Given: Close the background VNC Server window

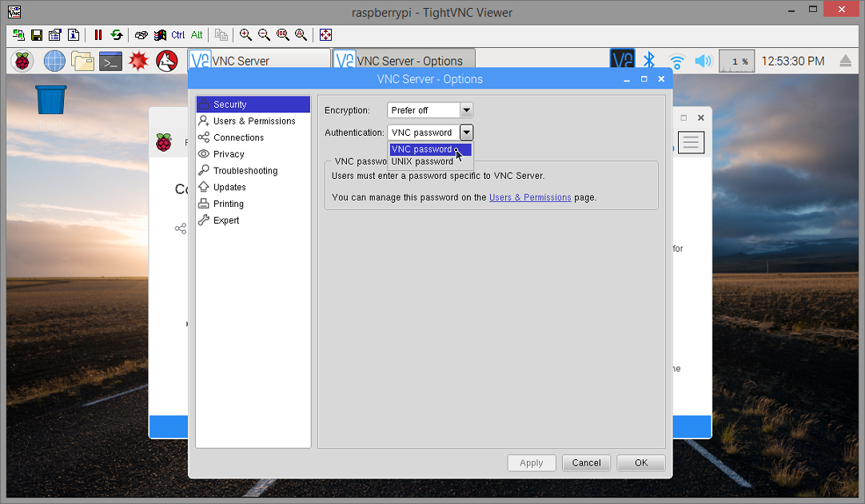Looking at the screenshot, I should (x=700, y=118).
